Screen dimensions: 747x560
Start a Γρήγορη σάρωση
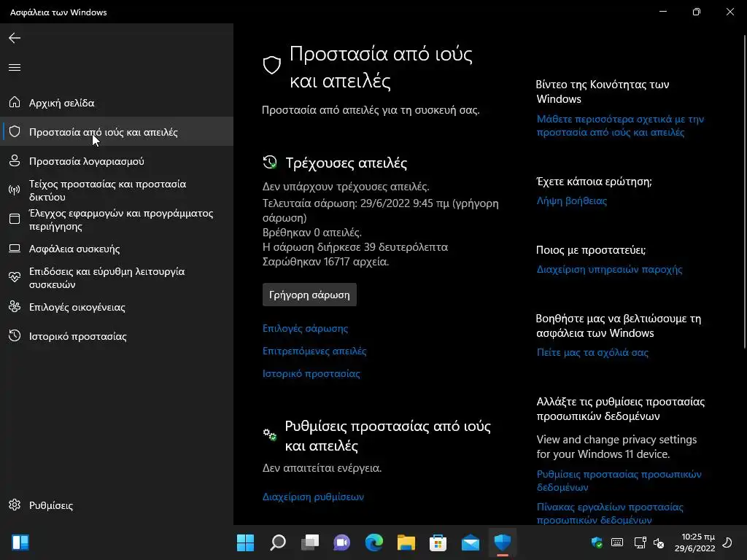click(x=309, y=295)
